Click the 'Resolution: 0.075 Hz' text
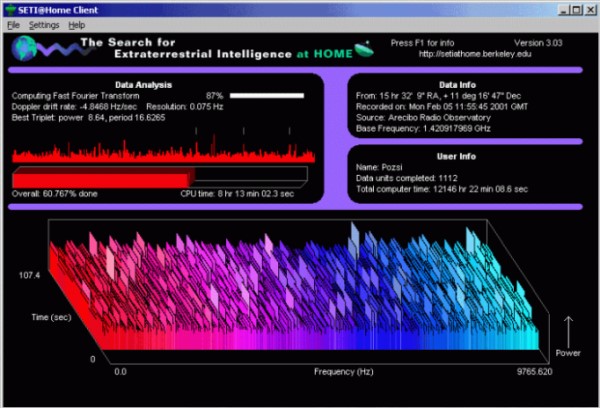 (x=185, y=107)
